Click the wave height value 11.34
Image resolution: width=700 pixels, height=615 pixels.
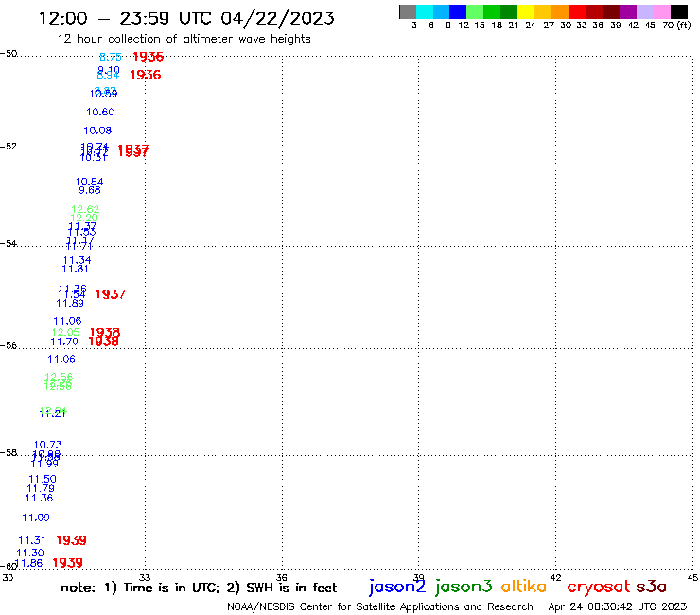point(78,260)
